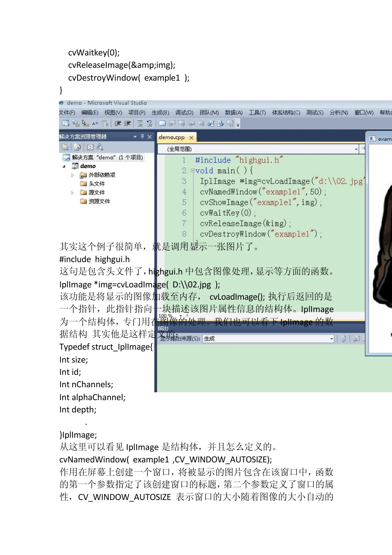Open Solution Explorer window position dropdown arrow
This screenshot has width=392, height=555.
[135, 137]
